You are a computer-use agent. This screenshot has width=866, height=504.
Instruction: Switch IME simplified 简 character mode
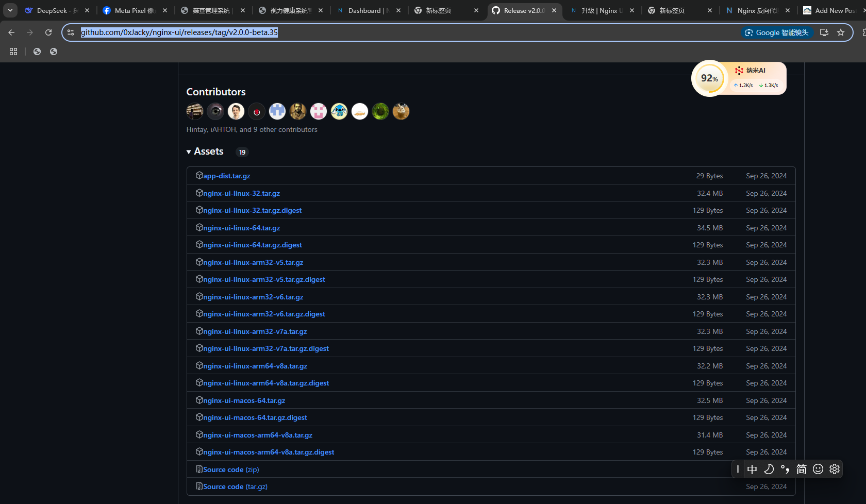(x=802, y=469)
